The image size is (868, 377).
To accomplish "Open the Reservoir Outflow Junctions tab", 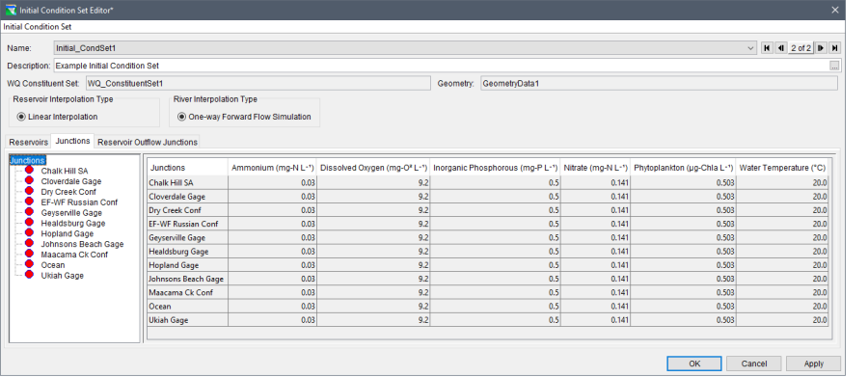I will point(148,142).
